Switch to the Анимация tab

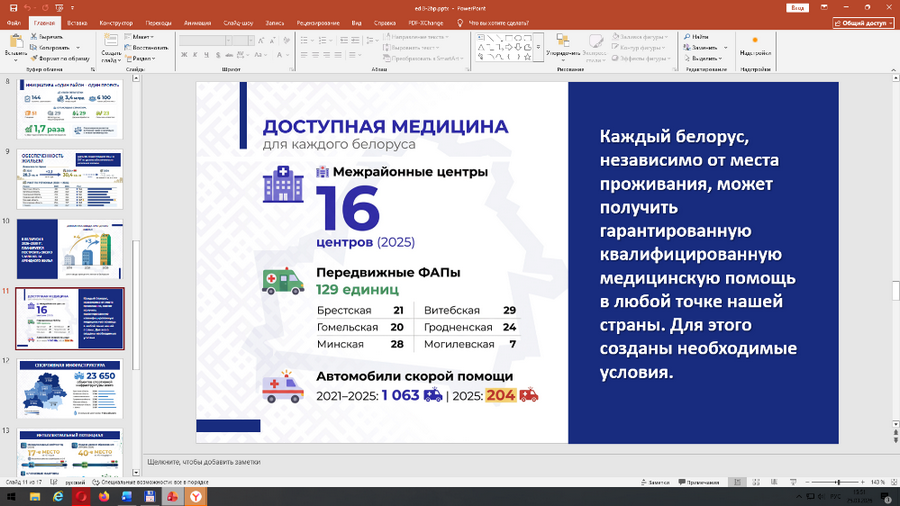[197, 22]
